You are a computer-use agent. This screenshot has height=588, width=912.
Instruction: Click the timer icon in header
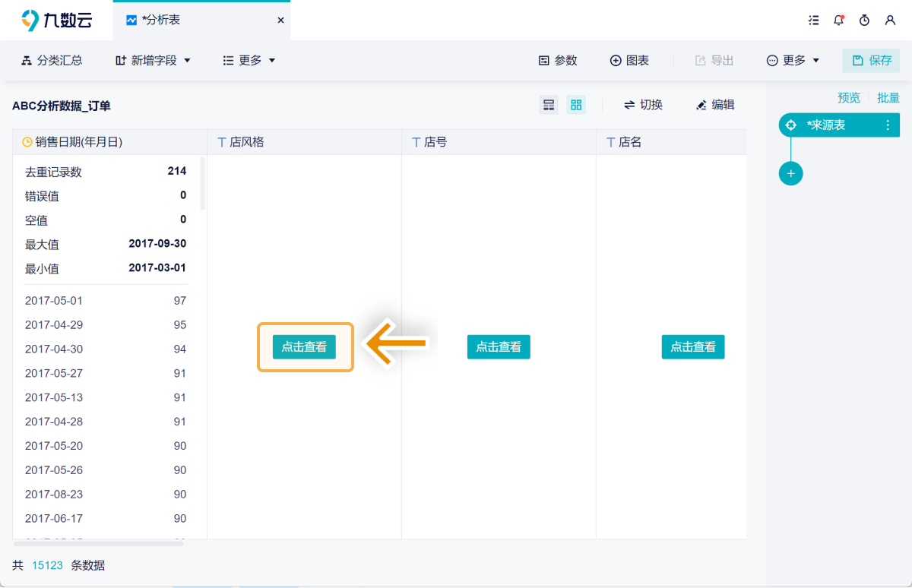click(864, 21)
